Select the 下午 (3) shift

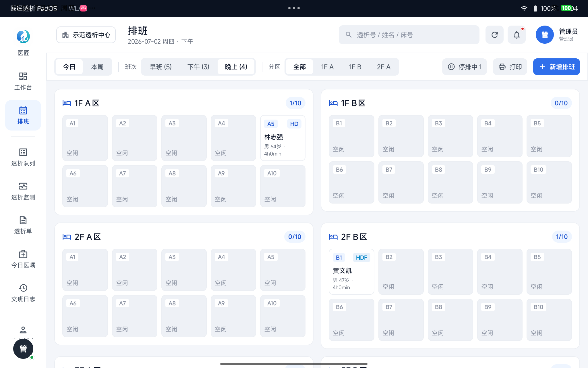tap(198, 67)
